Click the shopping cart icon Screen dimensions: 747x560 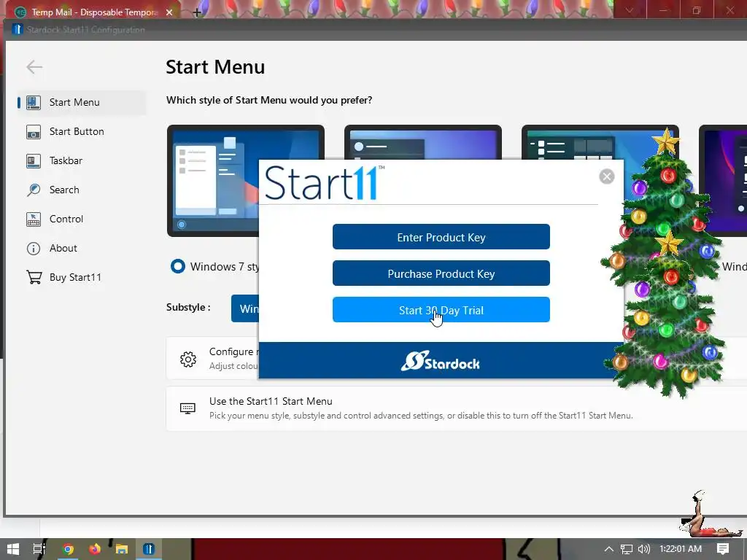coord(34,277)
